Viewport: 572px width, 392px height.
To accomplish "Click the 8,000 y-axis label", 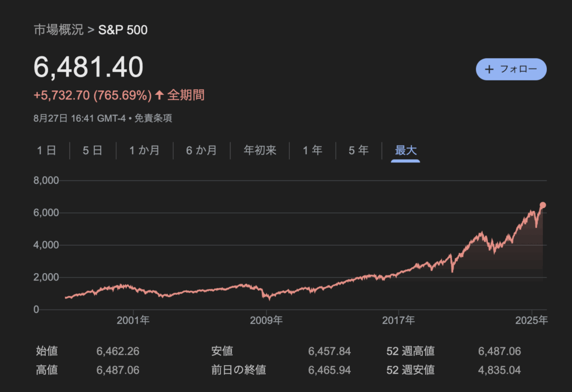I will (x=46, y=180).
